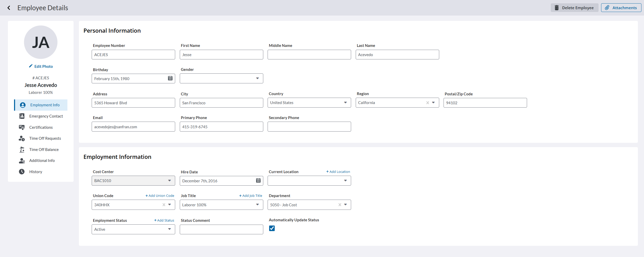This screenshot has width=644, height=257.
Task: Click the Time Off Balance palm tree icon
Action: (x=22, y=149)
